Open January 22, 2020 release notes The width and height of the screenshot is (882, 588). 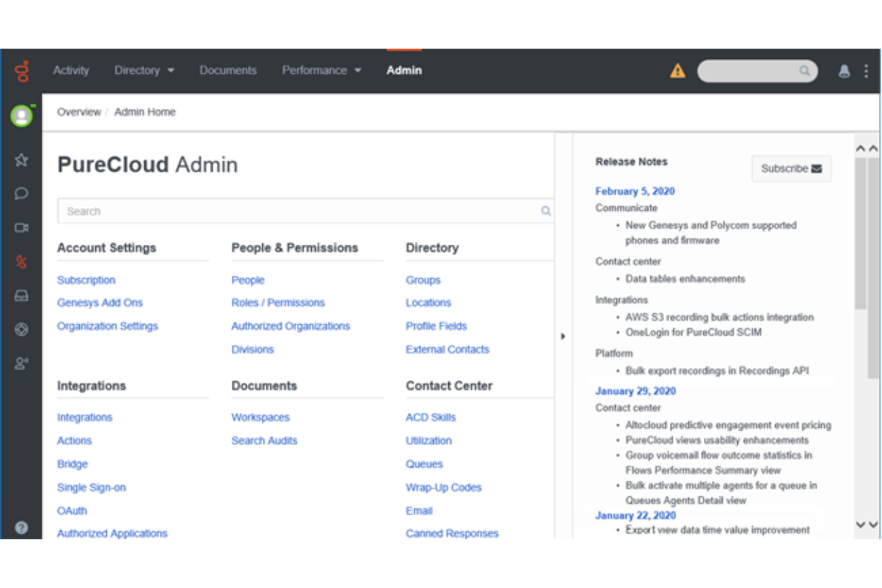[636, 515]
